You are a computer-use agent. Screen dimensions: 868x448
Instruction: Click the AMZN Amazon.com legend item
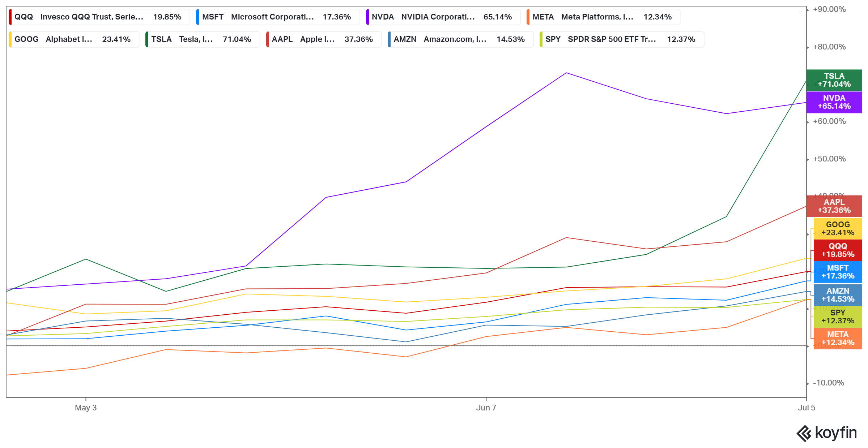tap(460, 39)
